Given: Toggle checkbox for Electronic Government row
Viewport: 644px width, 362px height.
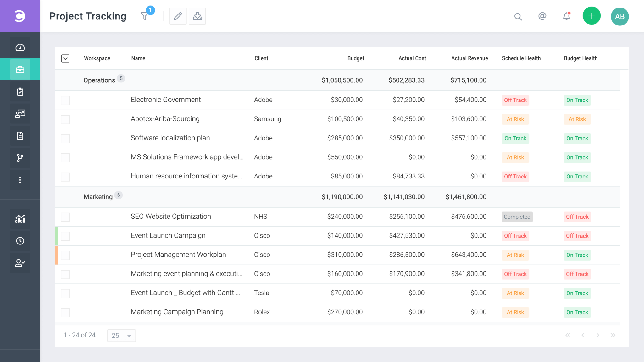Looking at the screenshot, I should pos(65,99).
